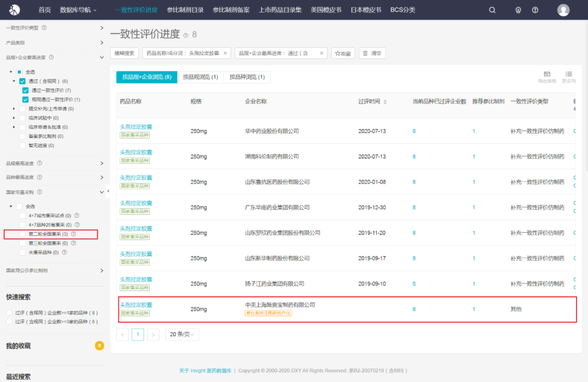This screenshot has width=588, height=382.
Task: Click the Insight logo in the top bar
Action: (14, 10)
